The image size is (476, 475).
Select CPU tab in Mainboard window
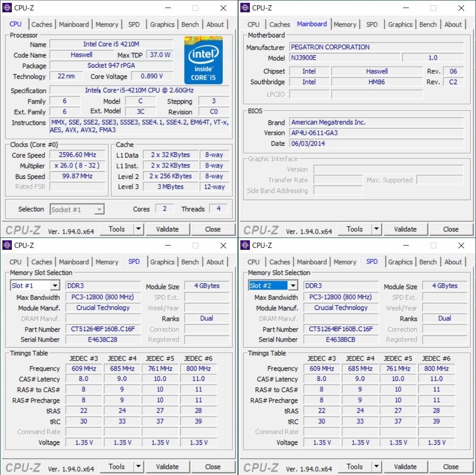click(253, 24)
